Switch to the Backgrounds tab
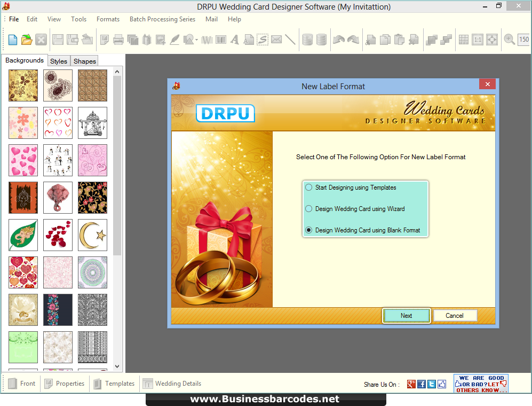This screenshot has height=406, width=532. [25, 60]
